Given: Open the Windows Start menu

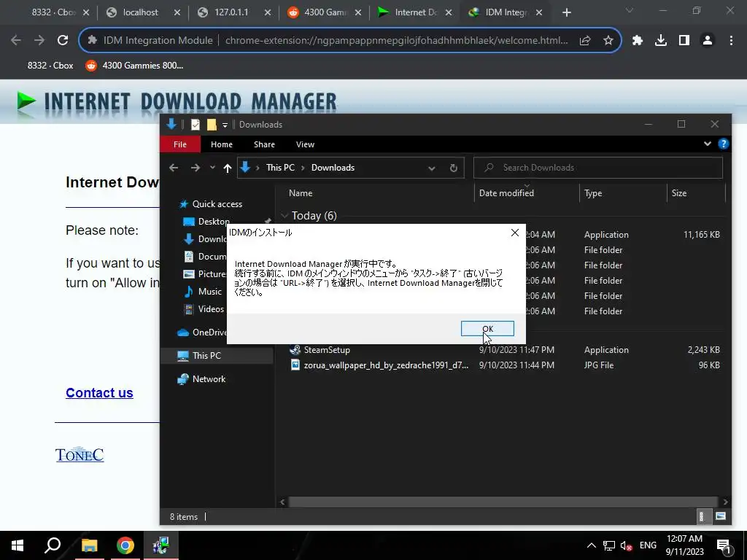Looking at the screenshot, I should pos(18,545).
